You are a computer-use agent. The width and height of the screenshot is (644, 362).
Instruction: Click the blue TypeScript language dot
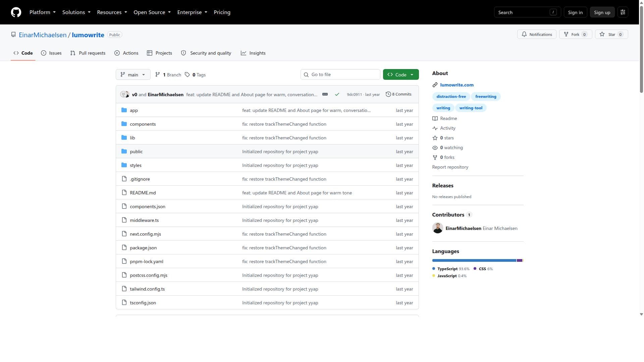click(434, 269)
